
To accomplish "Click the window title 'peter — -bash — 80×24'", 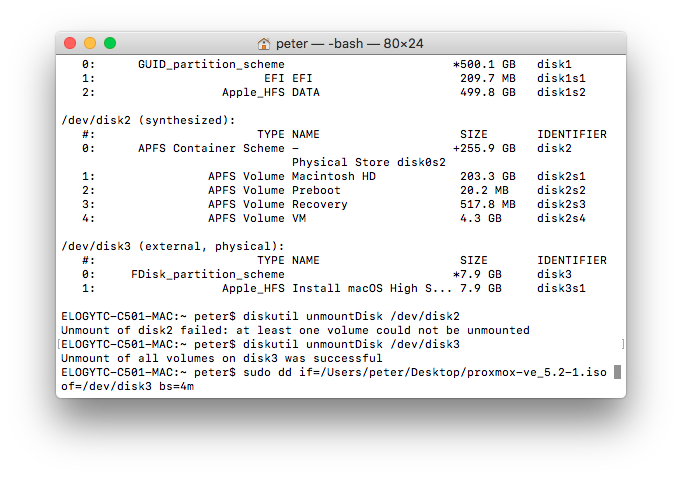I will 349,43.
